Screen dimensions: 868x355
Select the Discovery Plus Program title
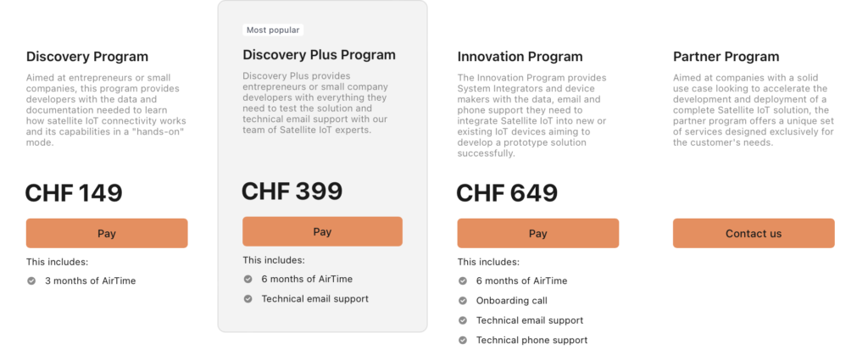[320, 55]
